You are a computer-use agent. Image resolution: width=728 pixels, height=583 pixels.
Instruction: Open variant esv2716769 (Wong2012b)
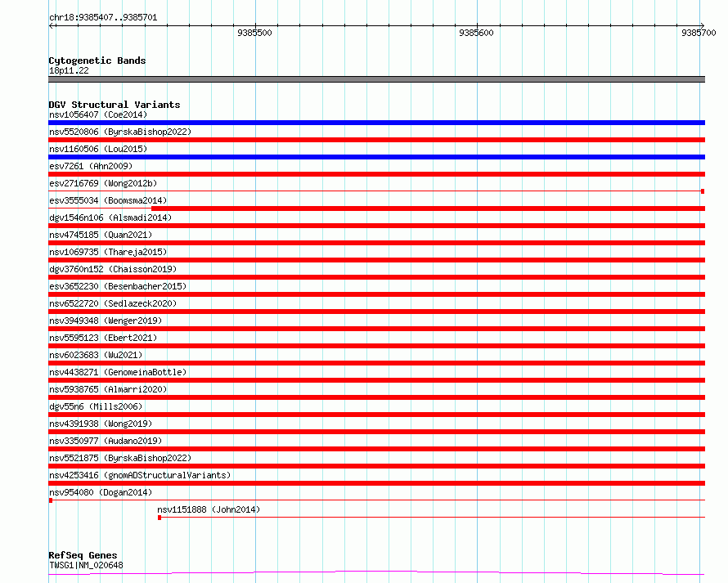click(x=103, y=183)
